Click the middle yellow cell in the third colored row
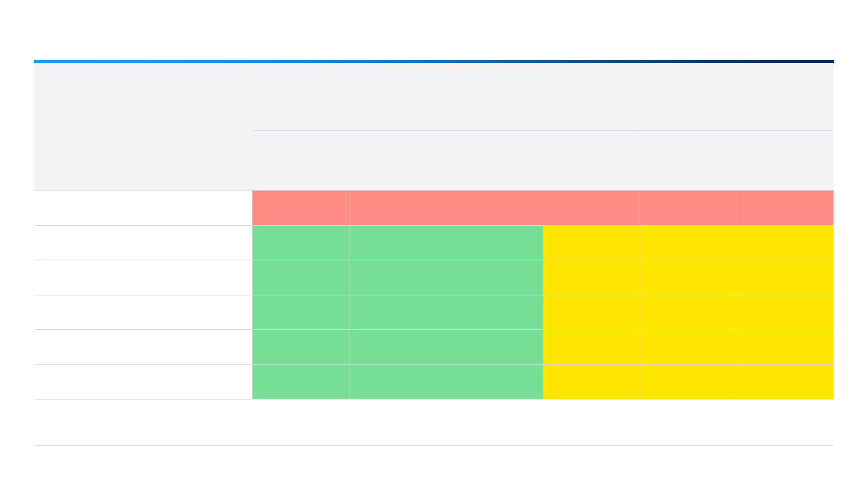This screenshot has height=488, width=868. tap(688, 277)
